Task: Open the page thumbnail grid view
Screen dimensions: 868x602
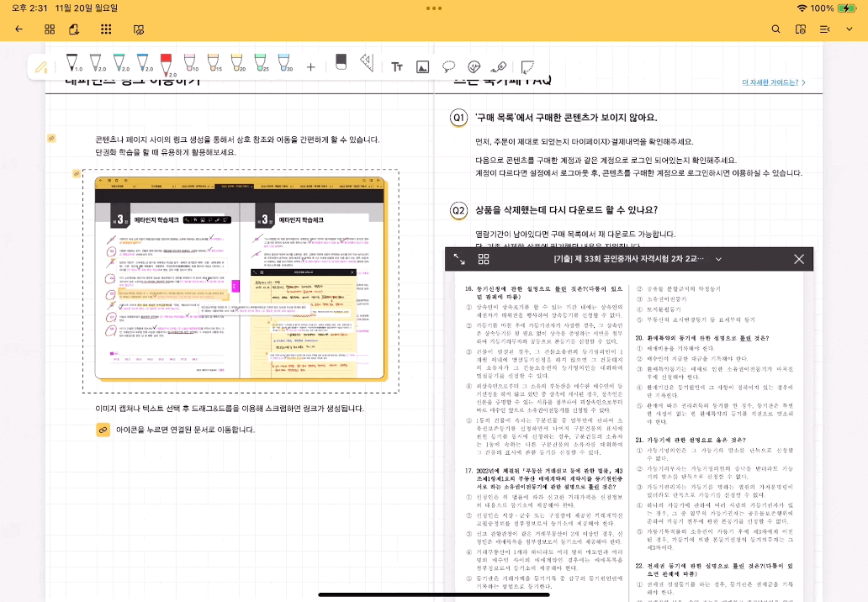Action: [x=50, y=29]
